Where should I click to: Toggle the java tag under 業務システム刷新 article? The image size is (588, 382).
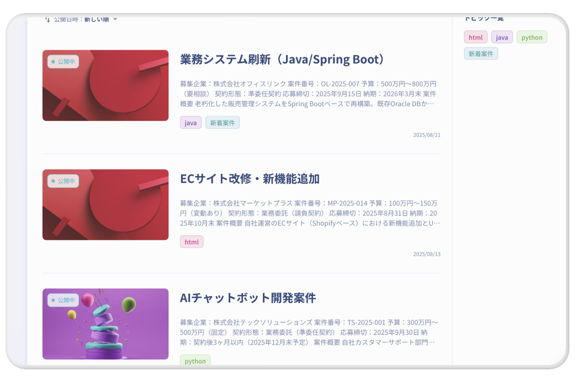190,122
